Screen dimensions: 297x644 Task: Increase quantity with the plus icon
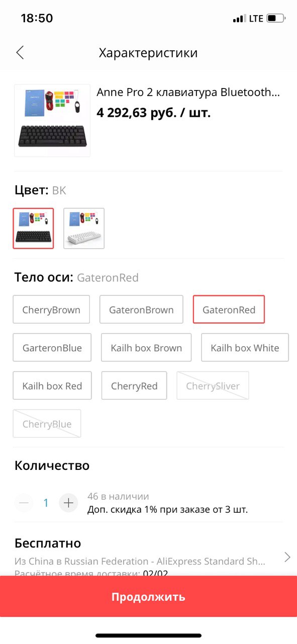coord(69,503)
